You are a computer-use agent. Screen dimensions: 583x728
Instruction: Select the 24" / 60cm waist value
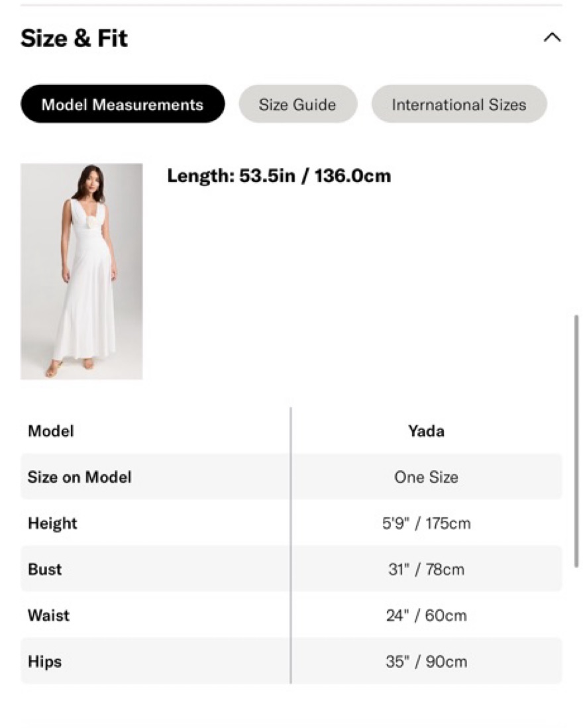[426, 615]
